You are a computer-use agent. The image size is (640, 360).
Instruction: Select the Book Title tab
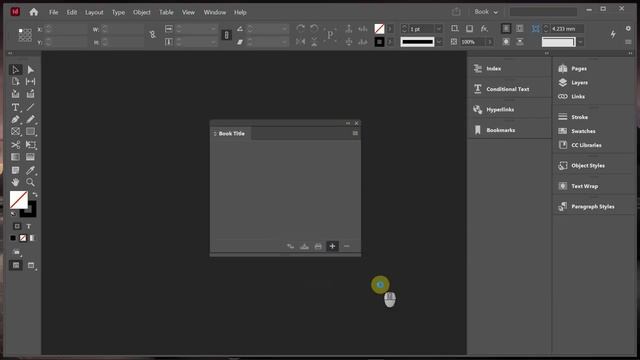click(x=231, y=133)
